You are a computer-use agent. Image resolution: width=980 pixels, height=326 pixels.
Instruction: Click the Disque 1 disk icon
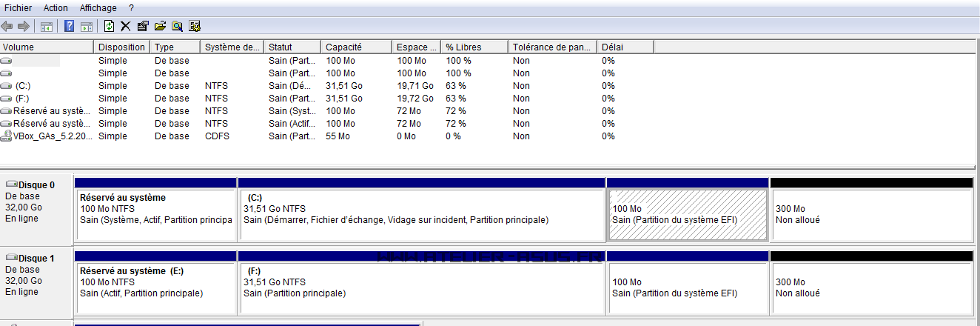point(11,257)
